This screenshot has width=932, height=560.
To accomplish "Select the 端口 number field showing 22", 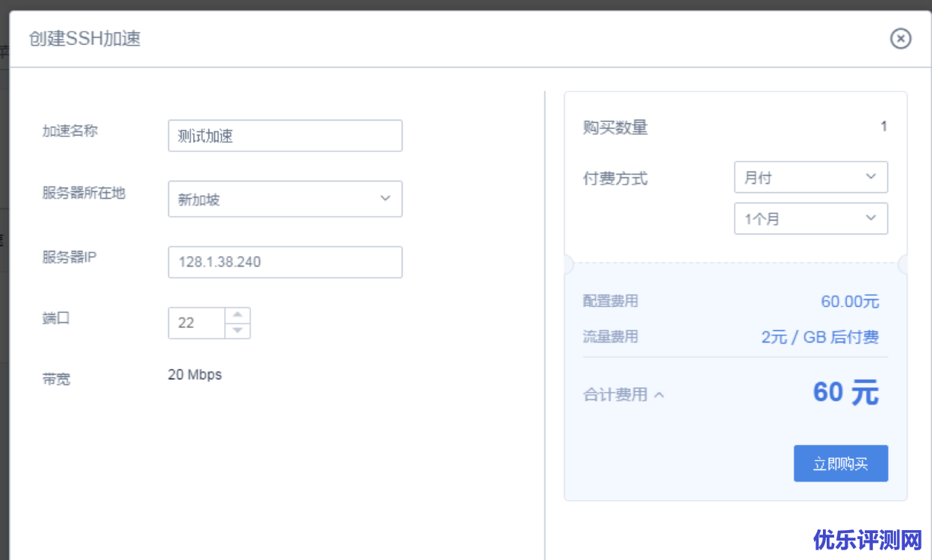I will point(196,323).
